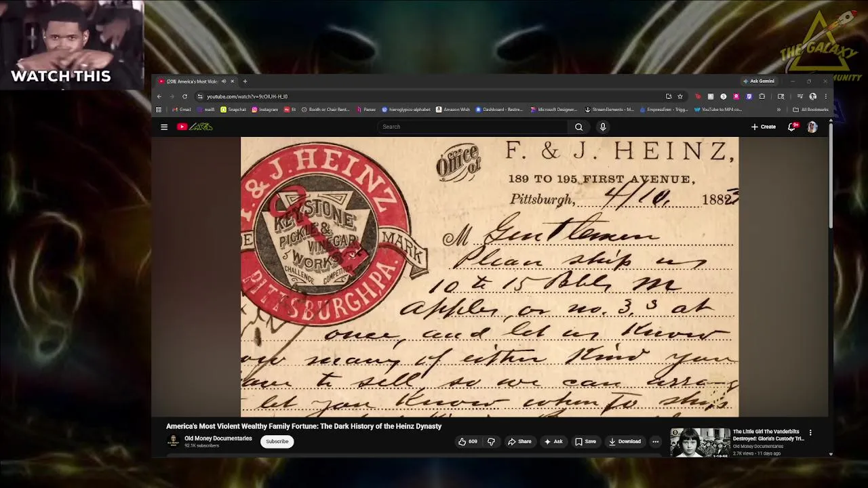
Task: Focus the YouTube Search field
Action: pos(472,127)
